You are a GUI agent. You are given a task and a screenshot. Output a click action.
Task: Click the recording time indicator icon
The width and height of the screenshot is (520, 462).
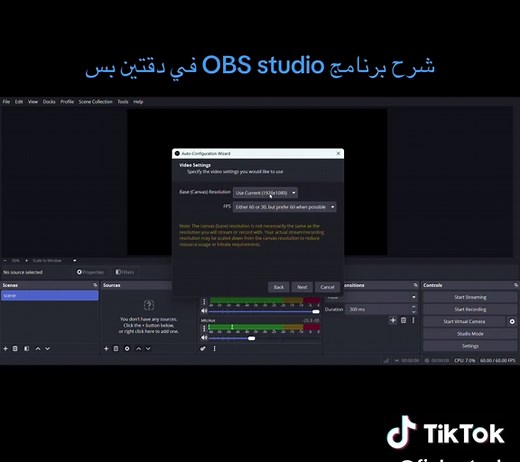[x=427, y=360]
